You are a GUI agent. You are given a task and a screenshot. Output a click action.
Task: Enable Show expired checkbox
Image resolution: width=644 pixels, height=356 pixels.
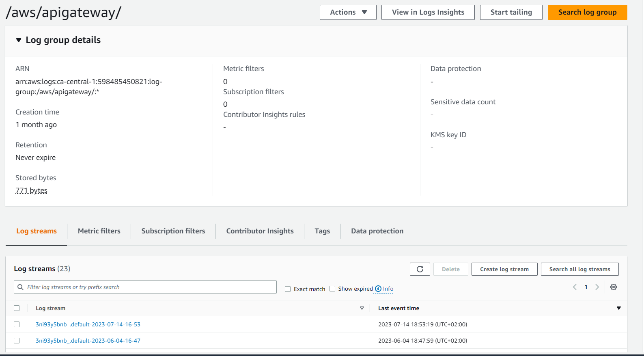332,289
